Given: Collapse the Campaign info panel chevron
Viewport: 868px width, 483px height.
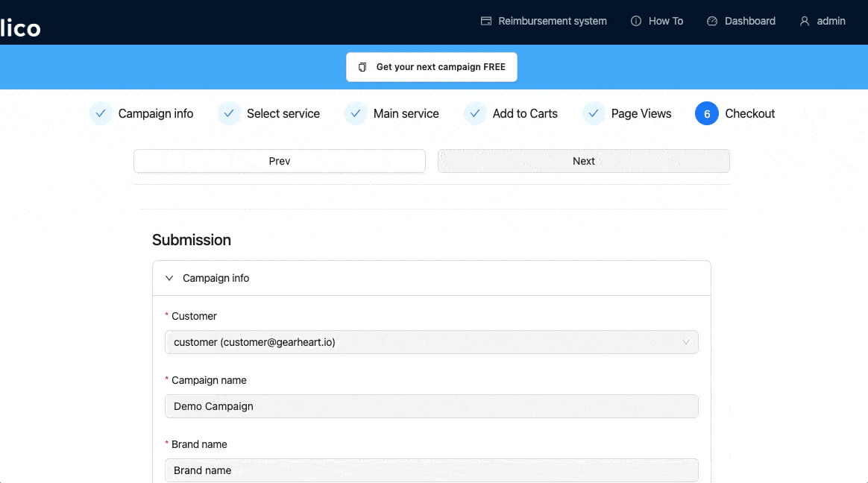Looking at the screenshot, I should [x=169, y=278].
